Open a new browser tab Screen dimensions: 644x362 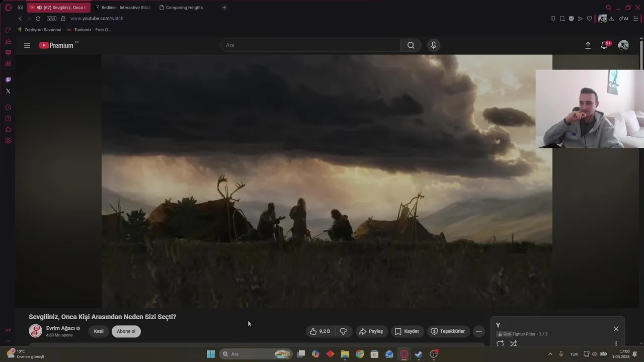coord(224,8)
